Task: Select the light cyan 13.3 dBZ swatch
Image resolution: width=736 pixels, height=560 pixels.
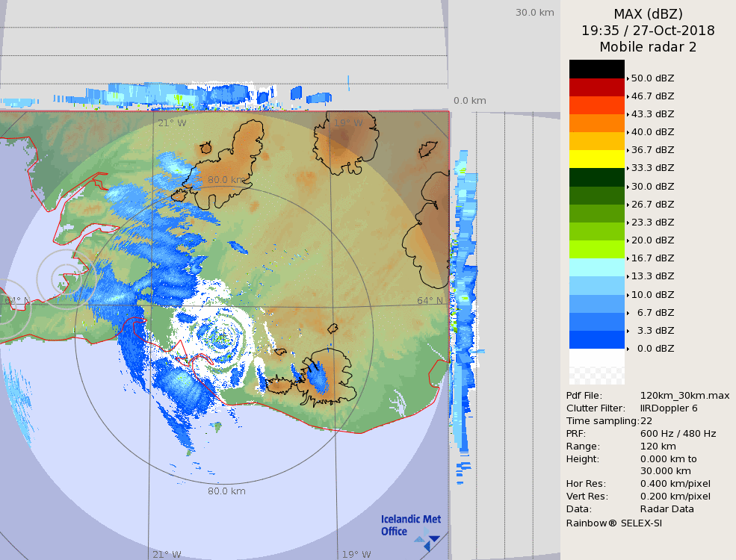Action: (596, 267)
